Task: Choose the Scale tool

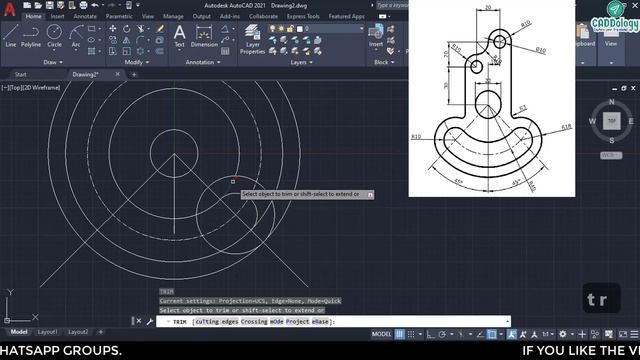Action: click(127, 51)
